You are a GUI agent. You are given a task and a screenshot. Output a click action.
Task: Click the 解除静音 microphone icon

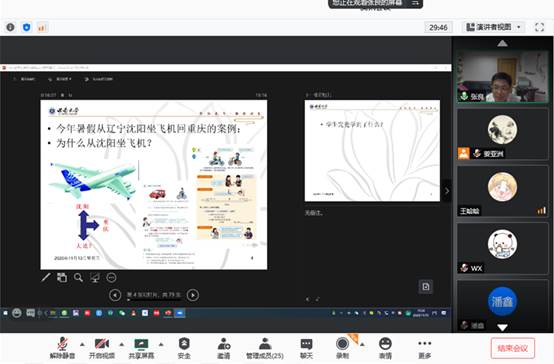[x=63, y=343]
